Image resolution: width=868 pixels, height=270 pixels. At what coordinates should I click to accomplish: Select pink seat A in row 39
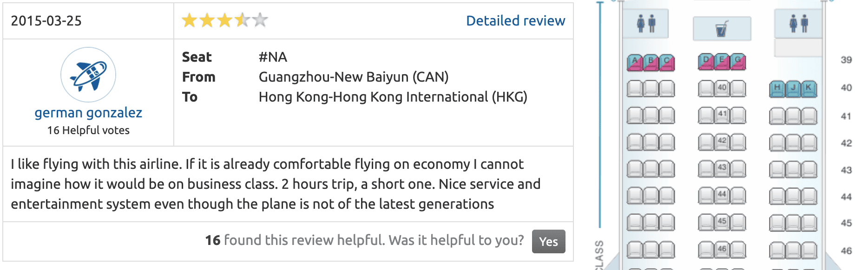pyautogui.click(x=635, y=62)
